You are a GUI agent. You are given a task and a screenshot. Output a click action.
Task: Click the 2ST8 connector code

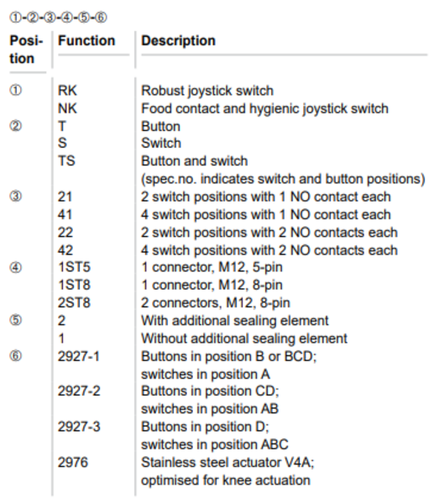point(74,302)
